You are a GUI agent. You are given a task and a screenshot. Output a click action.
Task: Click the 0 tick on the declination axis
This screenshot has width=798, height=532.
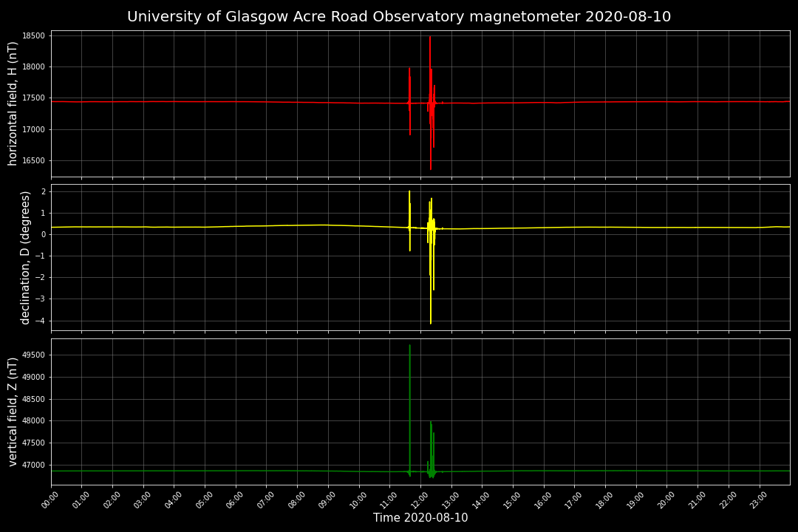click(x=44, y=235)
